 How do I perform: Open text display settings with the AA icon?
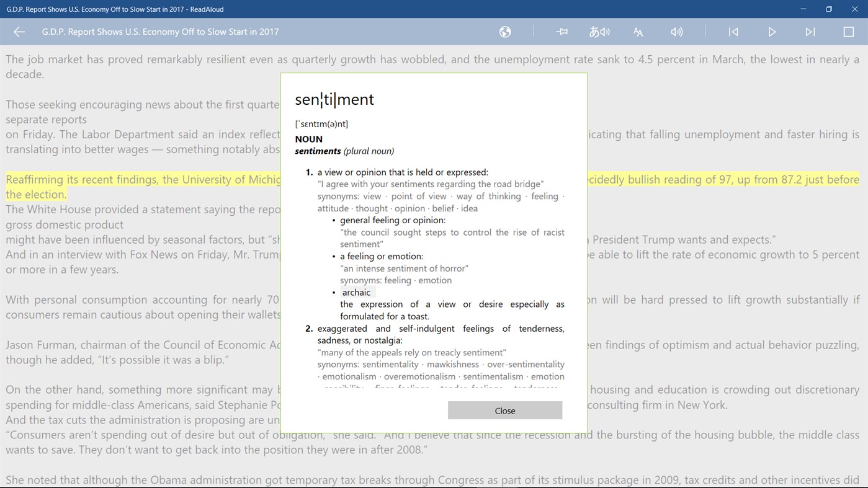(638, 32)
